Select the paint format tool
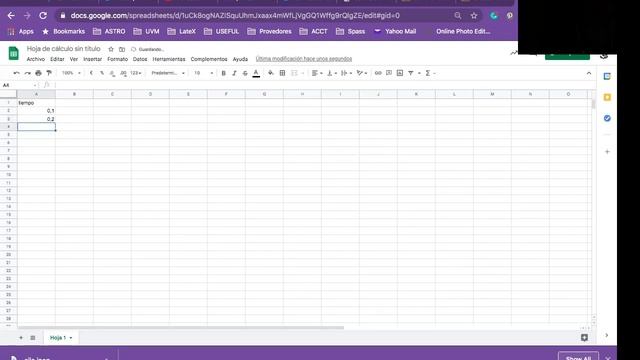The height and width of the screenshot is (360, 640). (x=49, y=73)
